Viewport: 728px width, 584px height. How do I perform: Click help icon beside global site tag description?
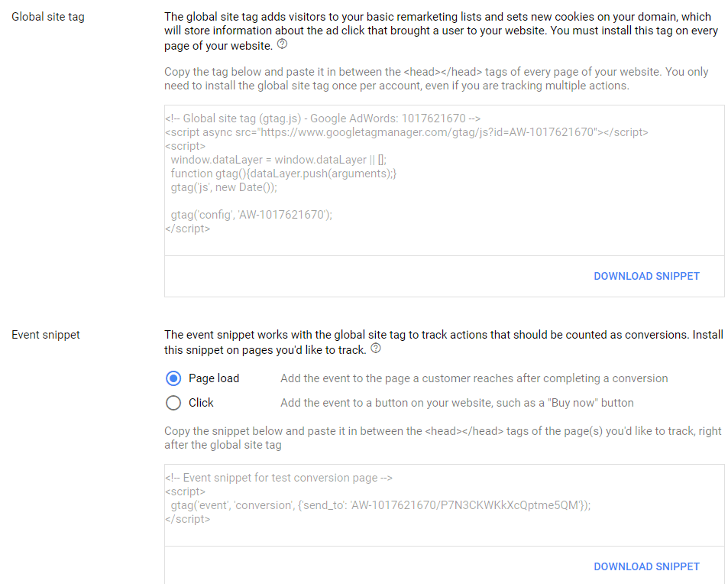pyautogui.click(x=283, y=44)
